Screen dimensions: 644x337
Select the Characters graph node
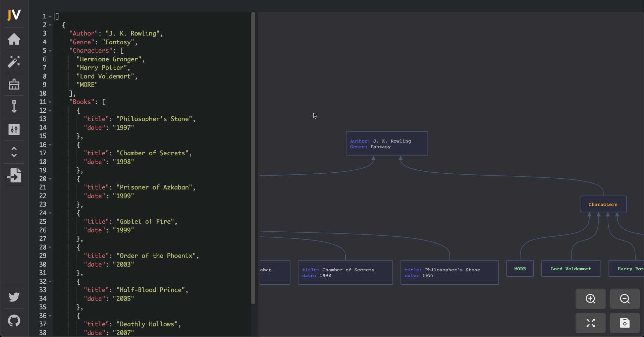[603, 204]
